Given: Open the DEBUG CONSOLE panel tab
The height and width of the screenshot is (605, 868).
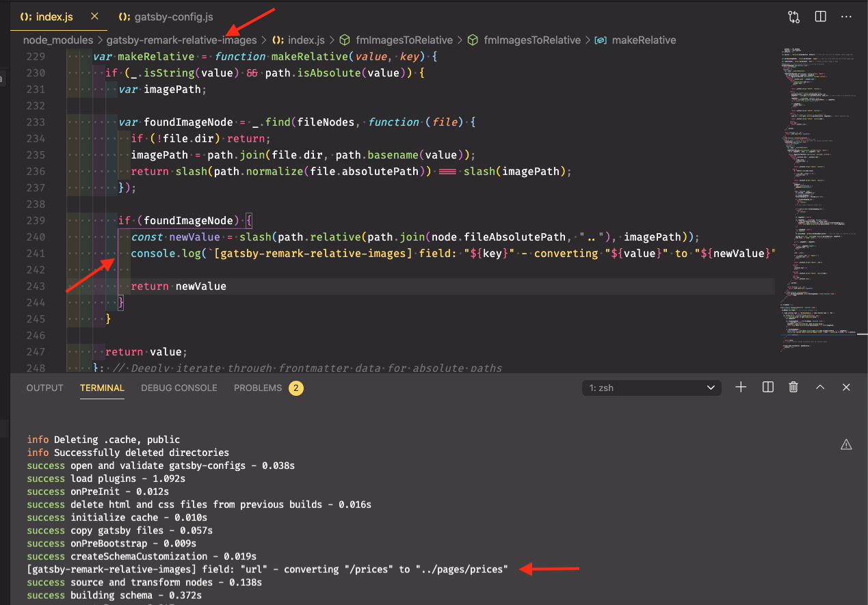Looking at the screenshot, I should 179,388.
